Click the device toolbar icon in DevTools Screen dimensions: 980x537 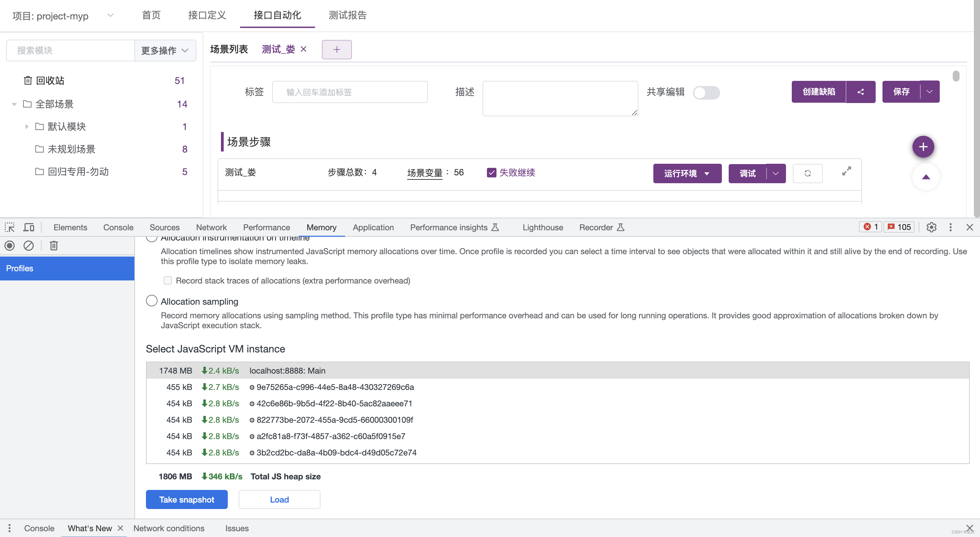click(29, 227)
